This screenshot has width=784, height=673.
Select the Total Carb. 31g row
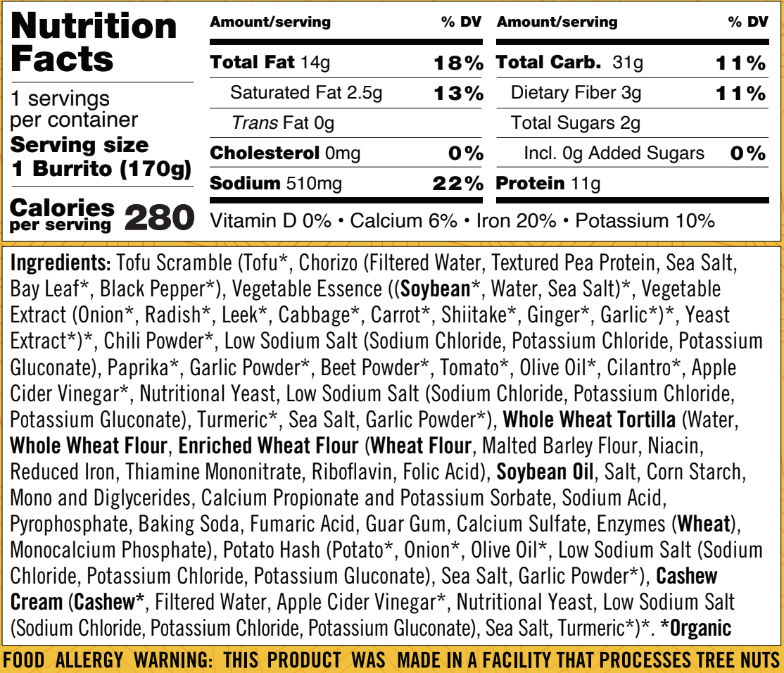pos(632,63)
